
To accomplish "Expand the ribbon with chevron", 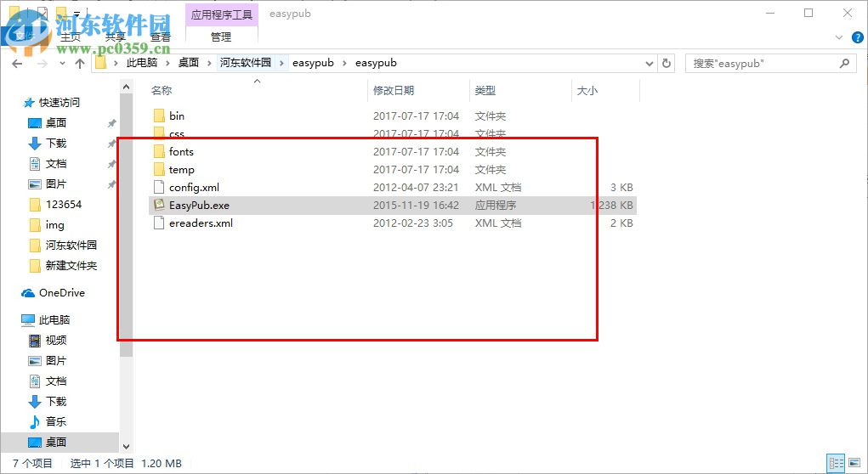I will (838, 37).
